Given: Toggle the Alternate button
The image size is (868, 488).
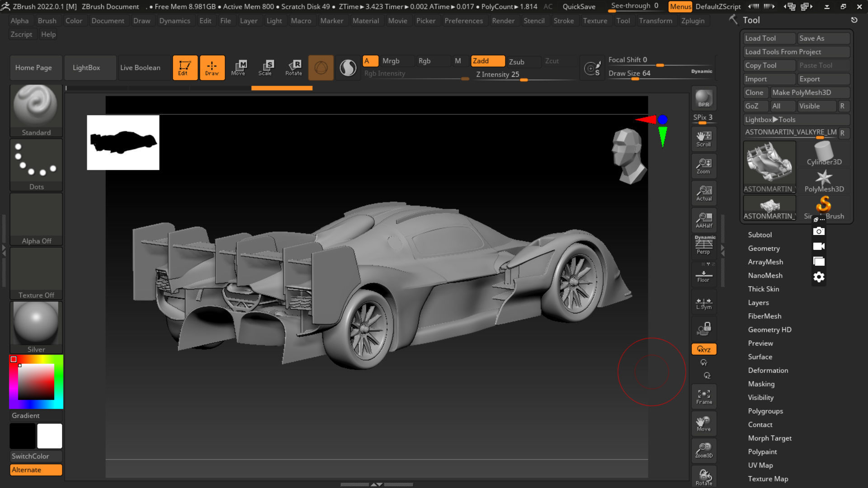Looking at the screenshot, I should (x=36, y=470).
